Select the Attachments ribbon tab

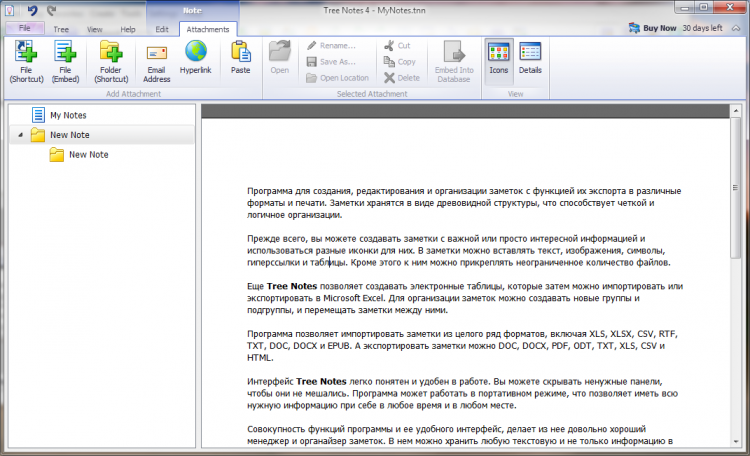coord(208,29)
